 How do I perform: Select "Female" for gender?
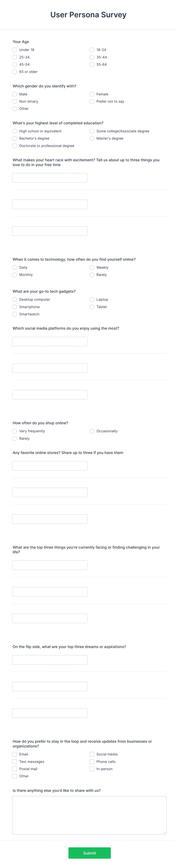tap(92, 94)
